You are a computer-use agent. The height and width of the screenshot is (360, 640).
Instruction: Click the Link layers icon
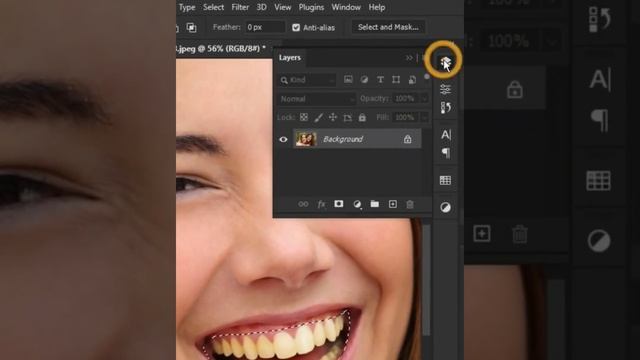(303, 204)
